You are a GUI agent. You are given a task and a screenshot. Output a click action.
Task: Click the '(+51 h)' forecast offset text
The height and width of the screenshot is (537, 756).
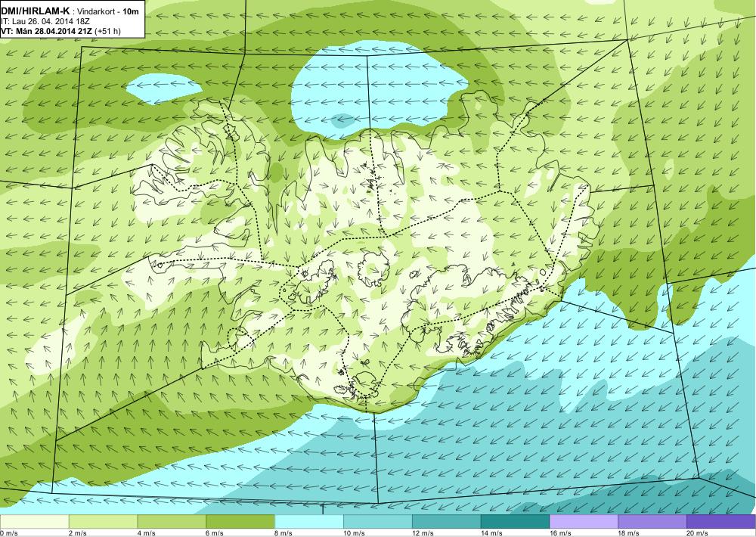(x=108, y=31)
